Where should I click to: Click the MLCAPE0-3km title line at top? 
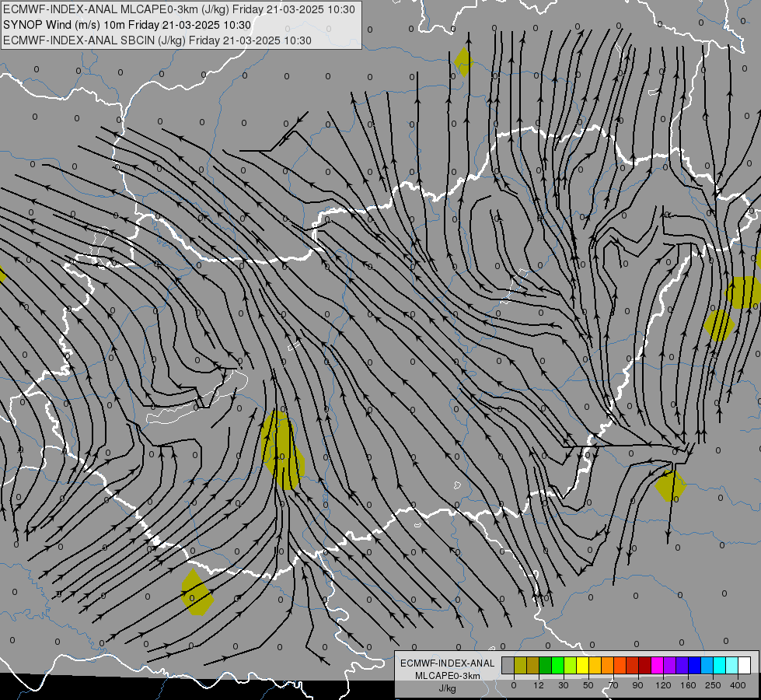tap(179, 9)
